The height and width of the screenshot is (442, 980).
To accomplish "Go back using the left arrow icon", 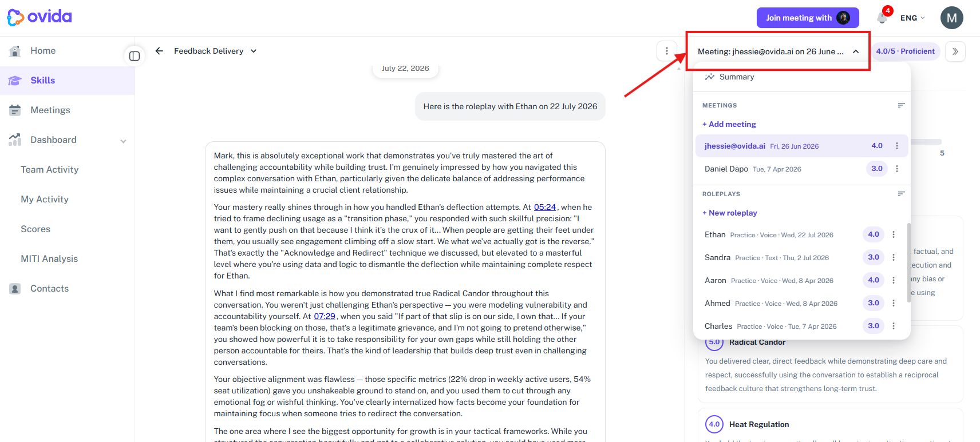I will tap(159, 51).
